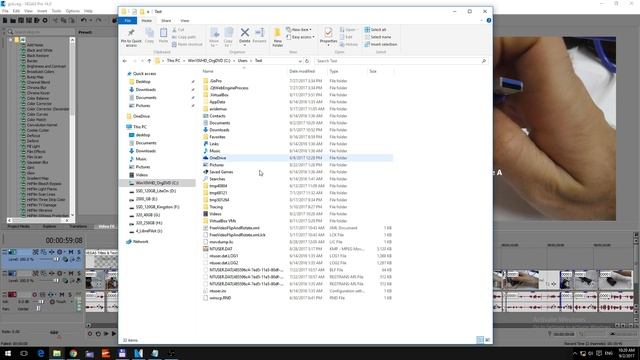640x360 pixels.
Task: Open Properties in the Explorer ribbon
Action: (328, 36)
